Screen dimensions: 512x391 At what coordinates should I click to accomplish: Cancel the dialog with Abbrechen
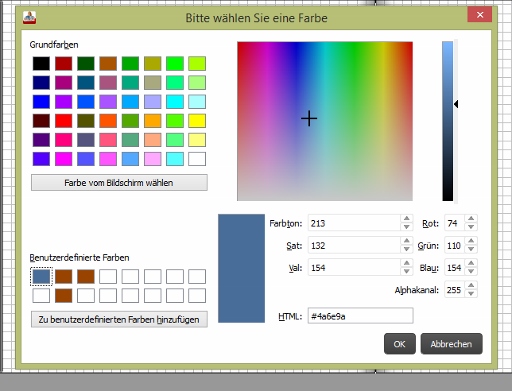451,344
